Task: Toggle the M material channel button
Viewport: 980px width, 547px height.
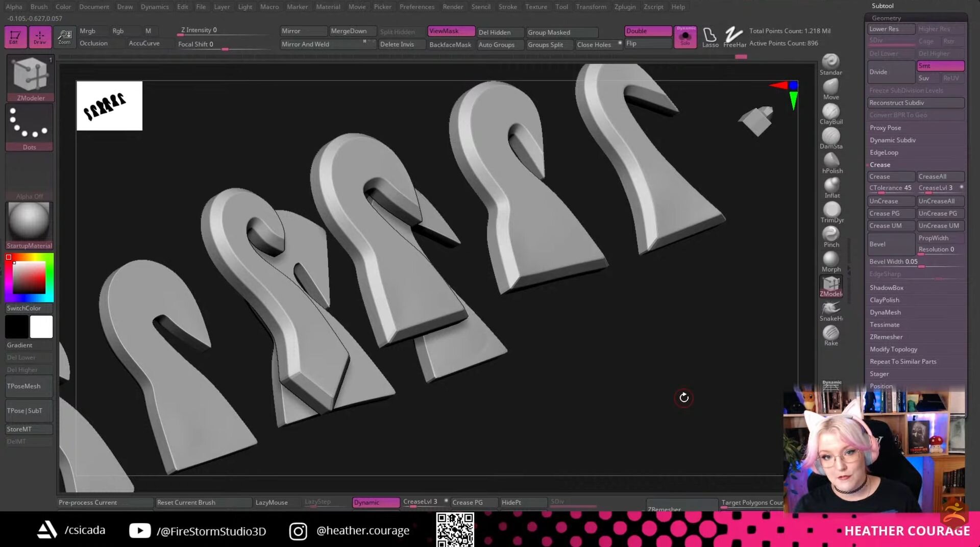Action: pyautogui.click(x=148, y=31)
